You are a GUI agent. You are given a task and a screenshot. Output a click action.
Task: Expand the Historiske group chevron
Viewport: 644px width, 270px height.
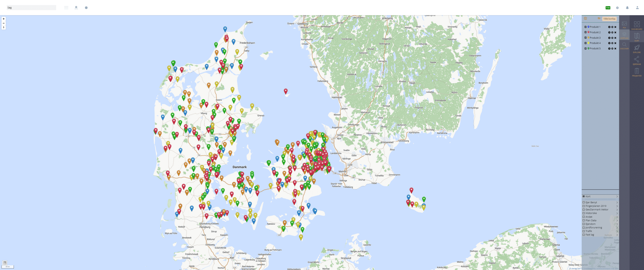(x=617, y=213)
